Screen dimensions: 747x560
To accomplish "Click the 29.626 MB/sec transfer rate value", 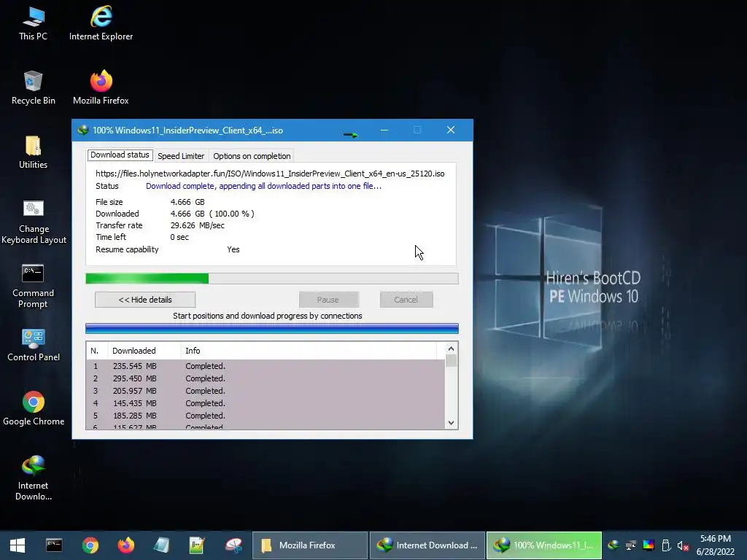I will click(x=197, y=225).
